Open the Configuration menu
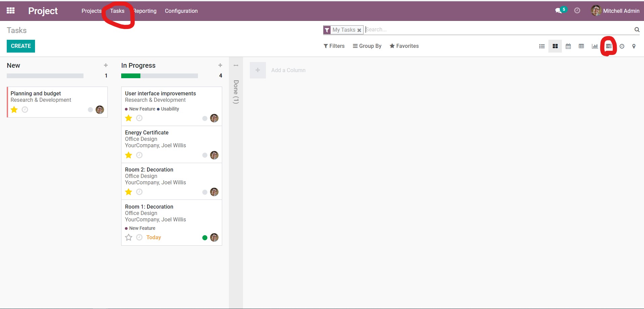Screen dimensions: 644x309 coord(181,10)
